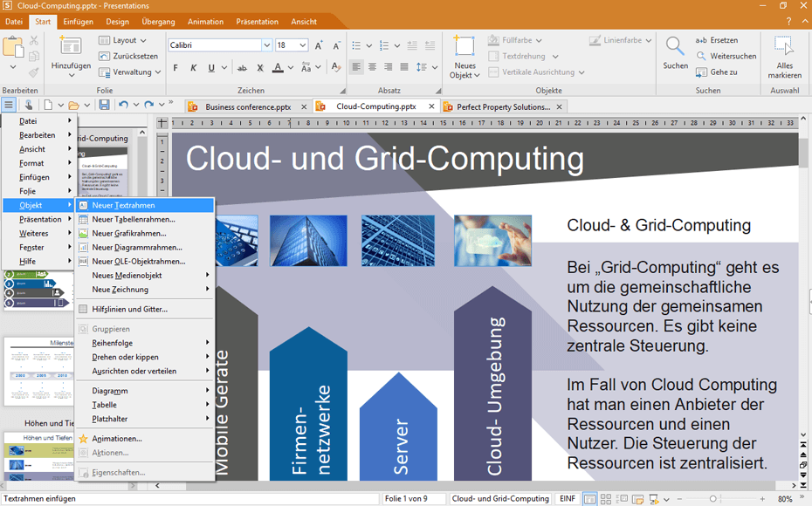
Task: Toggle bold (F) formatting
Action: click(x=175, y=68)
